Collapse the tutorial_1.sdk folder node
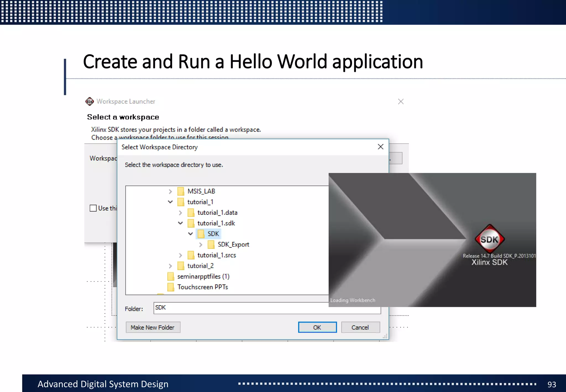The height and width of the screenshot is (392, 566). [180, 223]
